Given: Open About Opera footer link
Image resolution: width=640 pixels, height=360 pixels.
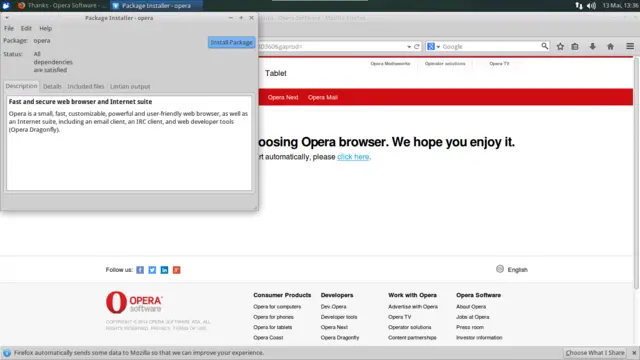Looking at the screenshot, I should pos(471,307).
